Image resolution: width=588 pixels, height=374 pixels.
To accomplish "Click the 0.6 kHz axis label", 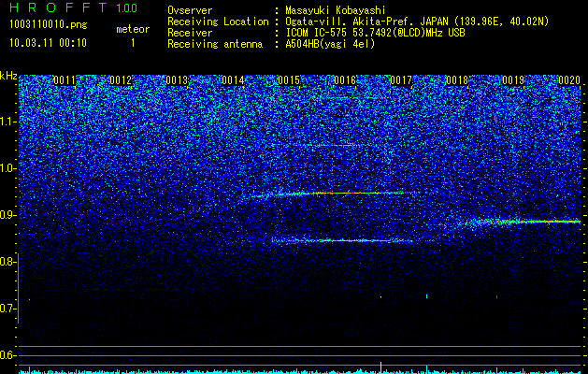I will [7, 355].
